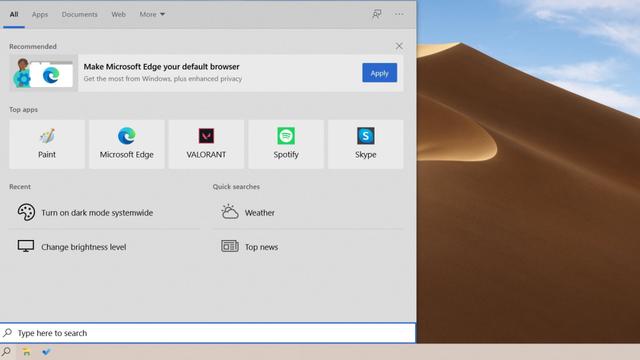Click the feedback icon in search header
The width and height of the screenshot is (640, 360).
point(376,14)
